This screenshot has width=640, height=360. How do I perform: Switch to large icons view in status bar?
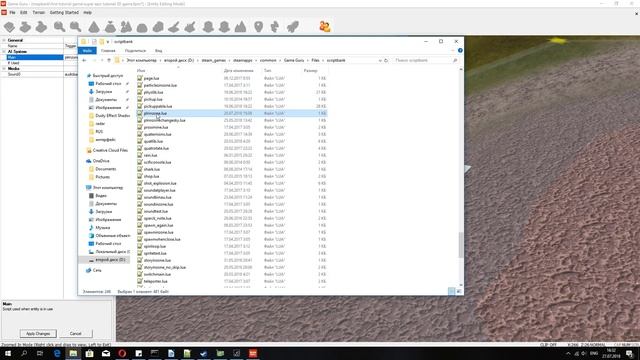point(459,291)
